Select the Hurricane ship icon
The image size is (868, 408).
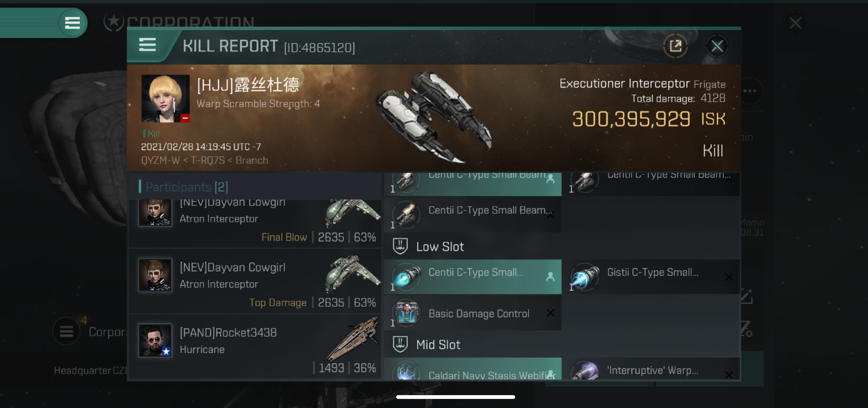pyautogui.click(x=353, y=338)
